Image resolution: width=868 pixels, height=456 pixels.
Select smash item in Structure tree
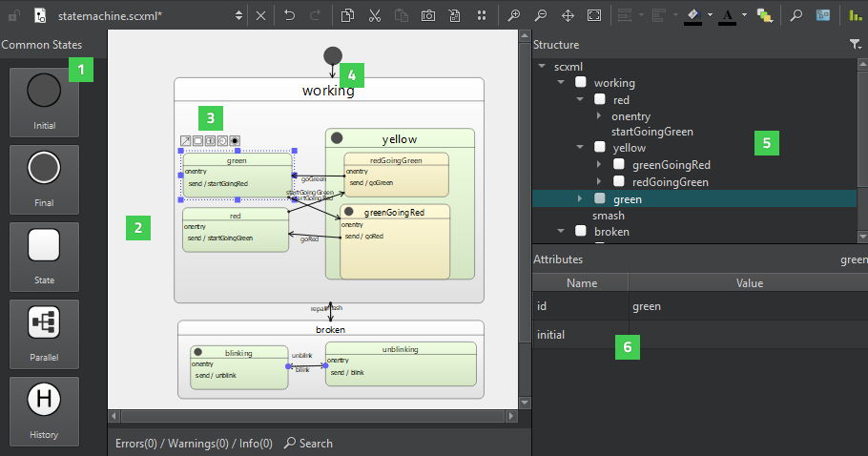coord(609,216)
